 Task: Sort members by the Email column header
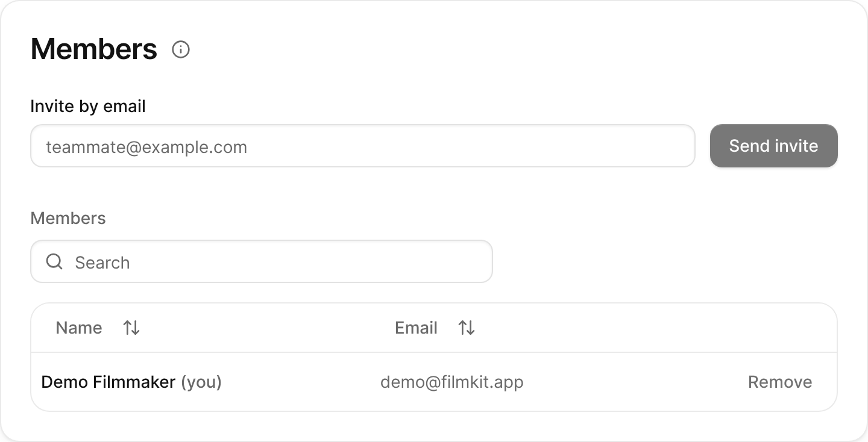(x=416, y=328)
